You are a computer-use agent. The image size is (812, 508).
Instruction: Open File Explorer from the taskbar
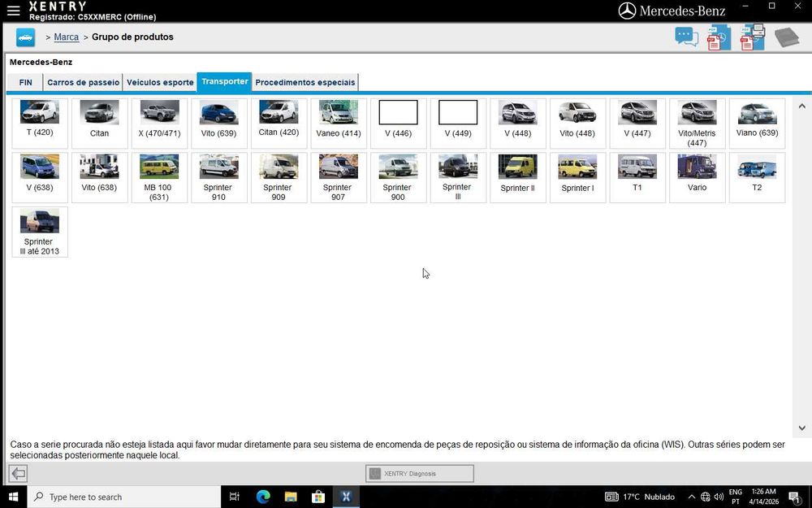[x=291, y=497]
